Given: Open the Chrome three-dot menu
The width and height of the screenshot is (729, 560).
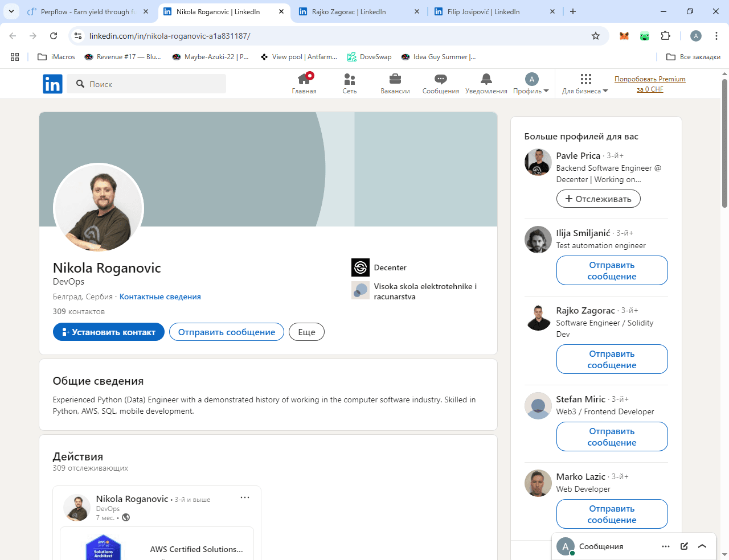Looking at the screenshot, I should 716,36.
